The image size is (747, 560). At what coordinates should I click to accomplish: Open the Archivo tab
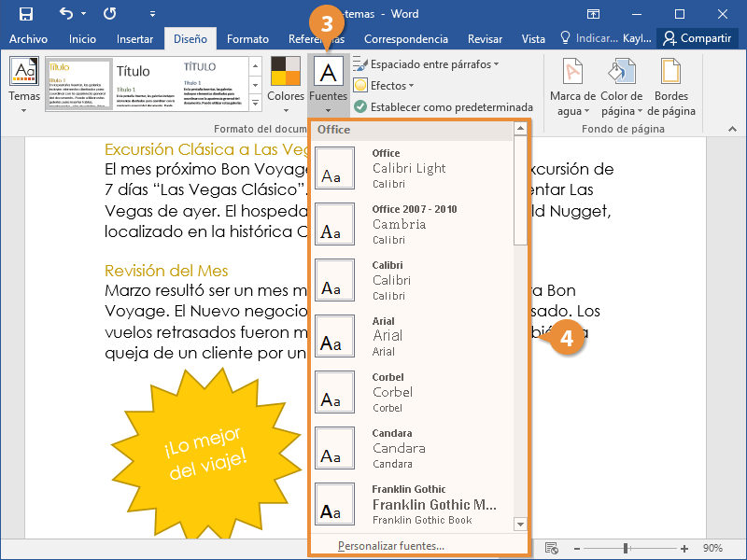pos(28,39)
